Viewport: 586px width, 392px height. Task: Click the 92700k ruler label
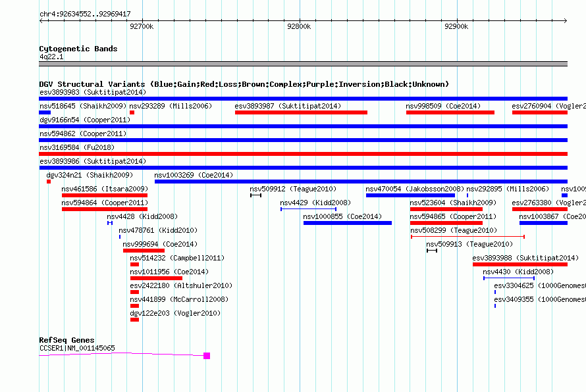point(142,26)
